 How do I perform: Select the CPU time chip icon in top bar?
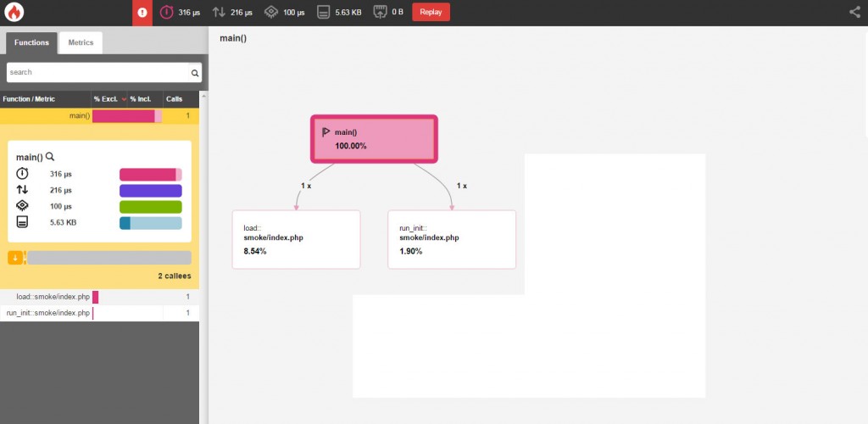pos(270,12)
